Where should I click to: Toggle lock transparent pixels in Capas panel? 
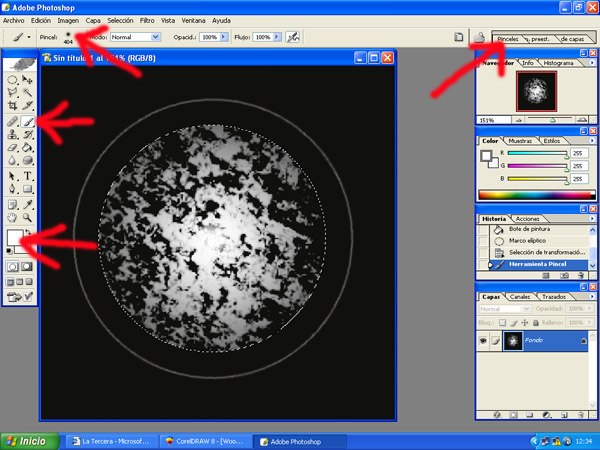click(502, 323)
